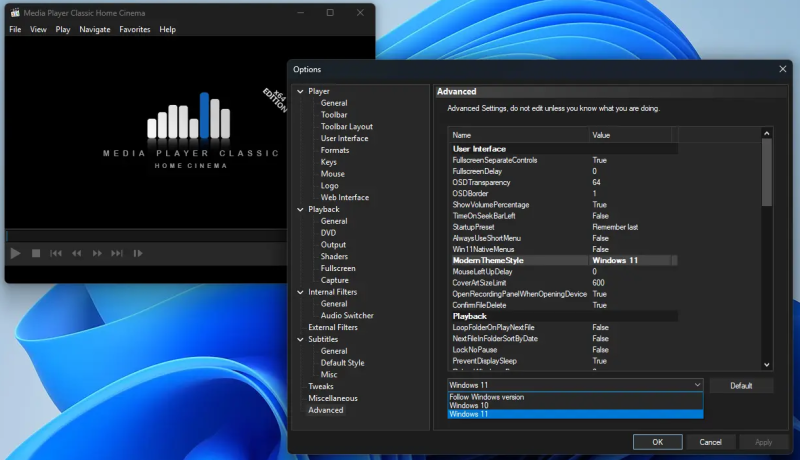
Task: Select Fullscreen under Playback
Action: coord(338,268)
